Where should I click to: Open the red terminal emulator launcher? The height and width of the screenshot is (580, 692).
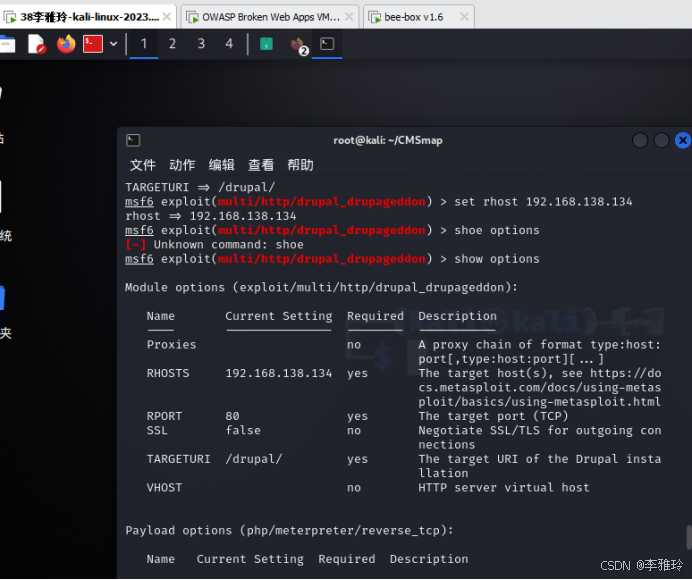coord(93,44)
